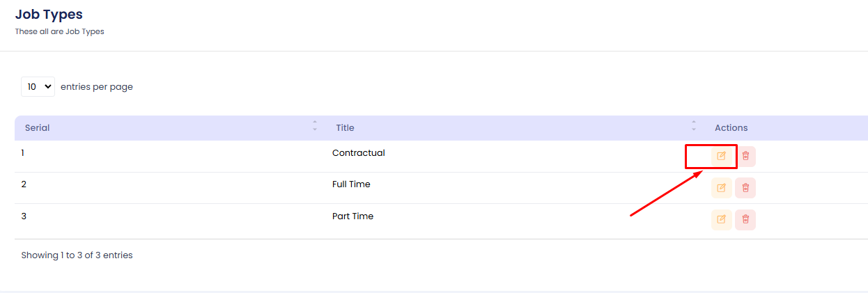Screen dimensions: 868x293
Task: Select the Full Time title cell
Action: pos(351,184)
